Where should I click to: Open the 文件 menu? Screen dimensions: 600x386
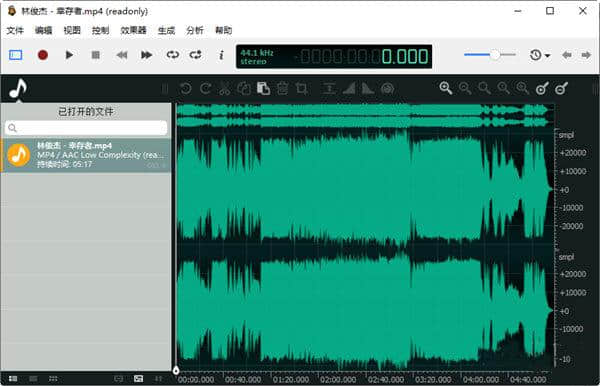click(15, 31)
